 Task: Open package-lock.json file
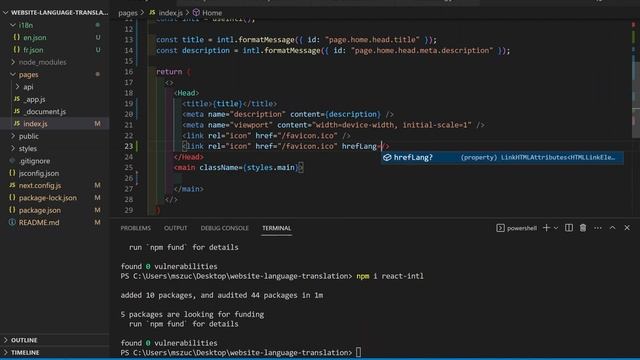[48, 198]
